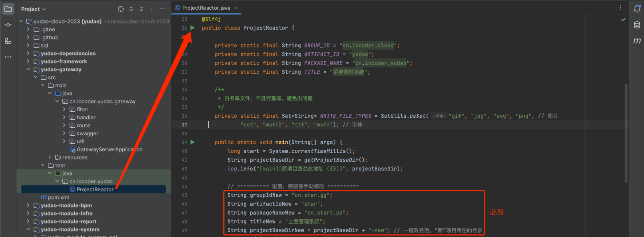Click Expand/Collapse up-down arrows in Project panel
The image size is (644, 237).
(x=131, y=9)
